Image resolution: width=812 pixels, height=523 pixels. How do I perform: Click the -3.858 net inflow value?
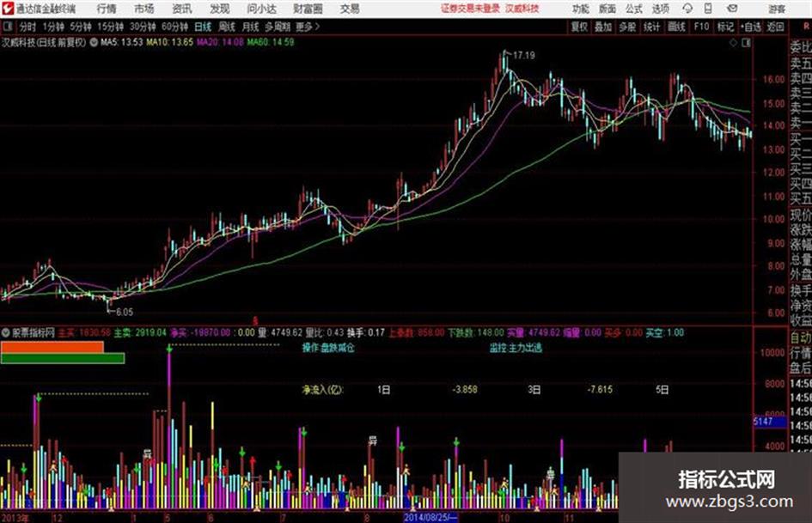[465, 389]
